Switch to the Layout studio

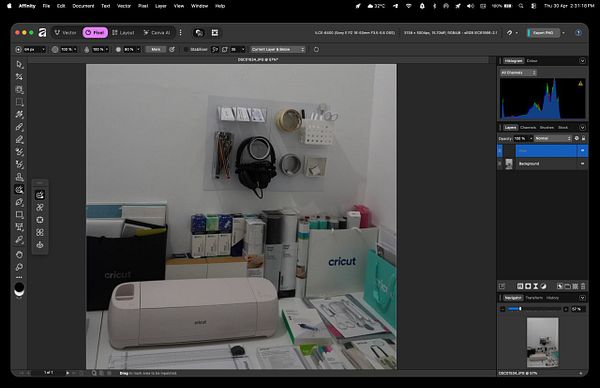pyautogui.click(x=123, y=33)
